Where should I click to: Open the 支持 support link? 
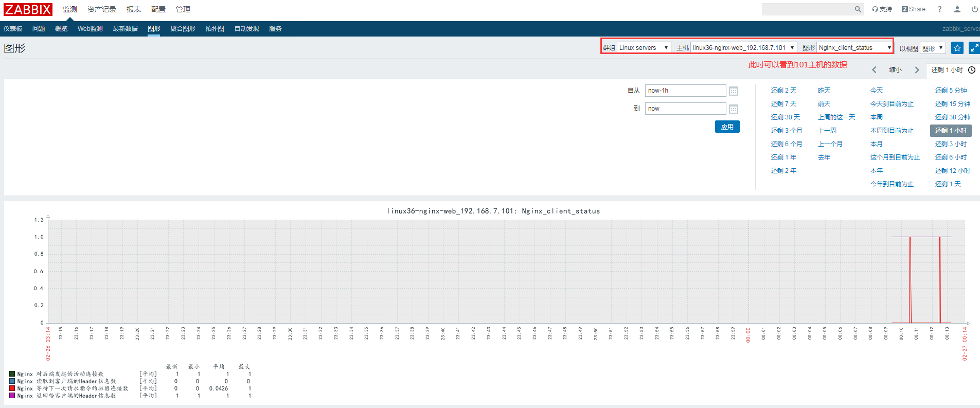[x=882, y=9]
